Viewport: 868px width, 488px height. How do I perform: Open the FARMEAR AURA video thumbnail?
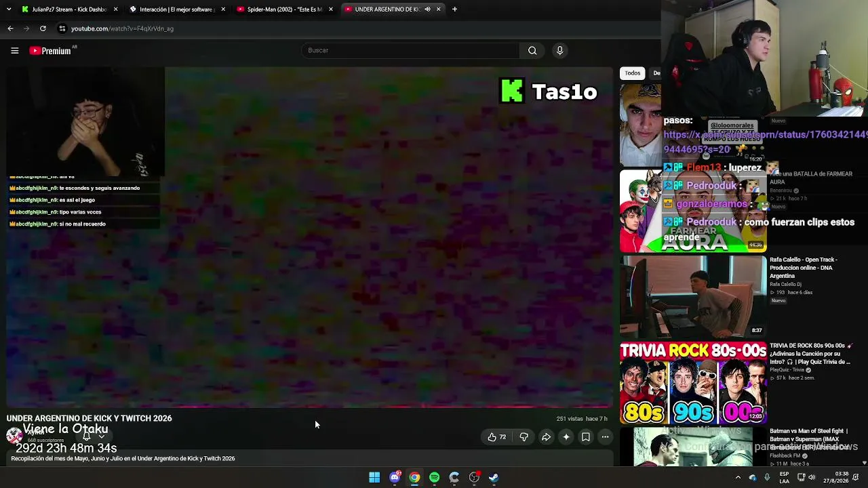(x=693, y=211)
